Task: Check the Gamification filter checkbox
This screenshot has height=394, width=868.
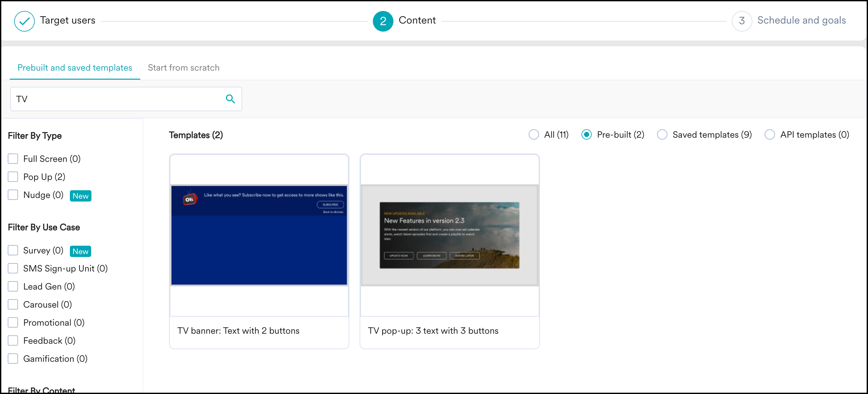Action: (13, 359)
